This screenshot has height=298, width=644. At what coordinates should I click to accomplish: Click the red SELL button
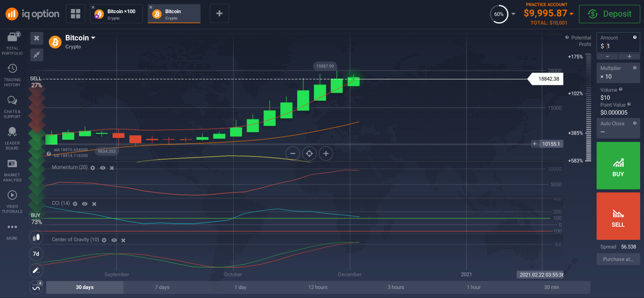(x=618, y=216)
